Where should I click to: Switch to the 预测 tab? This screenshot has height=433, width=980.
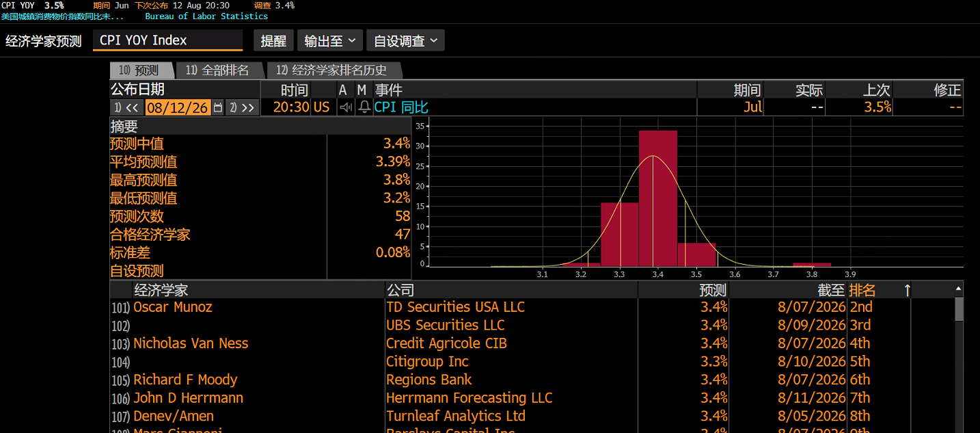[x=139, y=70]
